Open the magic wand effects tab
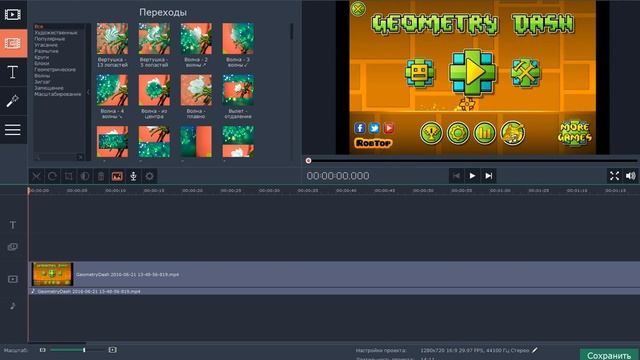 click(x=13, y=101)
